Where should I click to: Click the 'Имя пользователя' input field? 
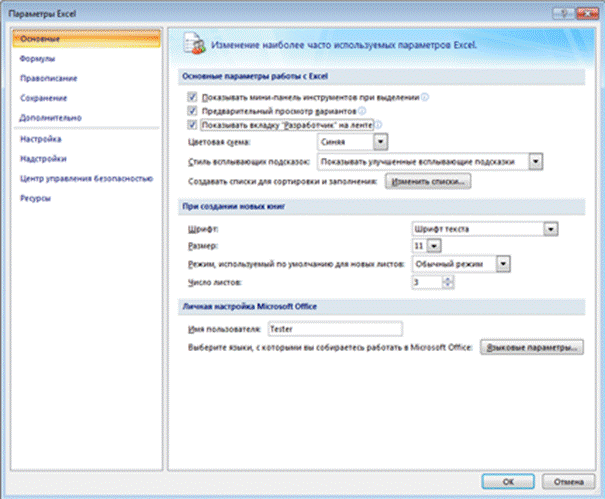[335, 329]
